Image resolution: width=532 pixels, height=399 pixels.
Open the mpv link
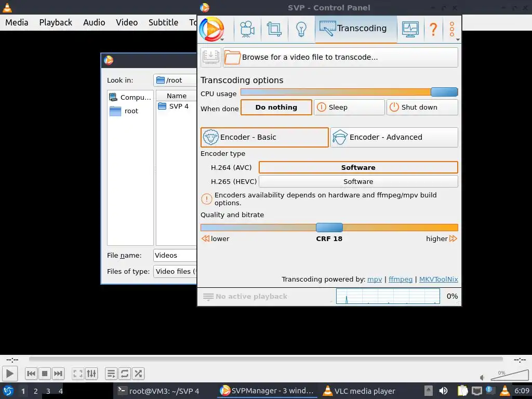(375, 279)
